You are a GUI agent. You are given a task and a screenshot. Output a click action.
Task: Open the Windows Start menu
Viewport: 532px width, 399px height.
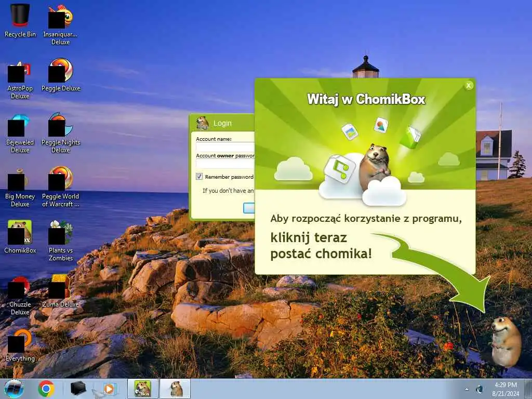pyautogui.click(x=14, y=389)
